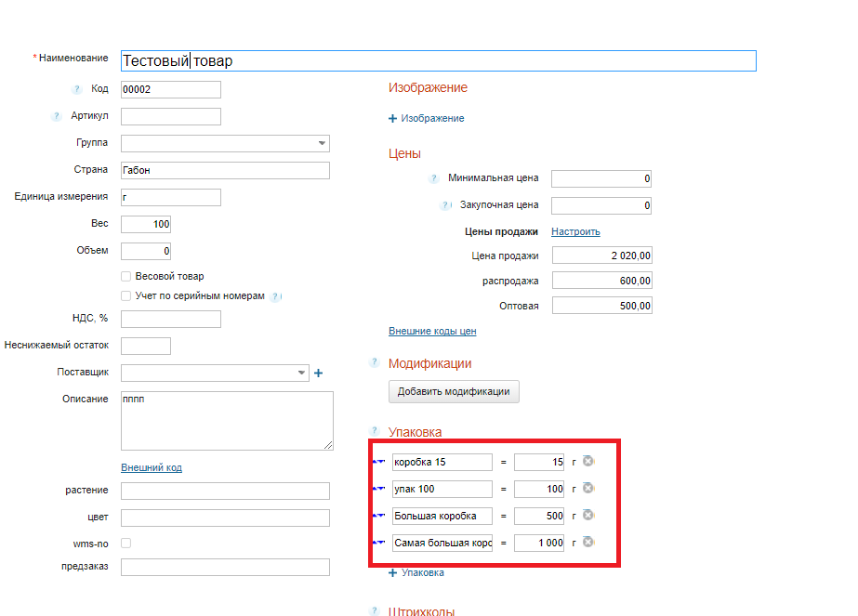Click help icon beside Учет по серийным номерам
This screenshot has height=616, width=858.
coord(276,296)
